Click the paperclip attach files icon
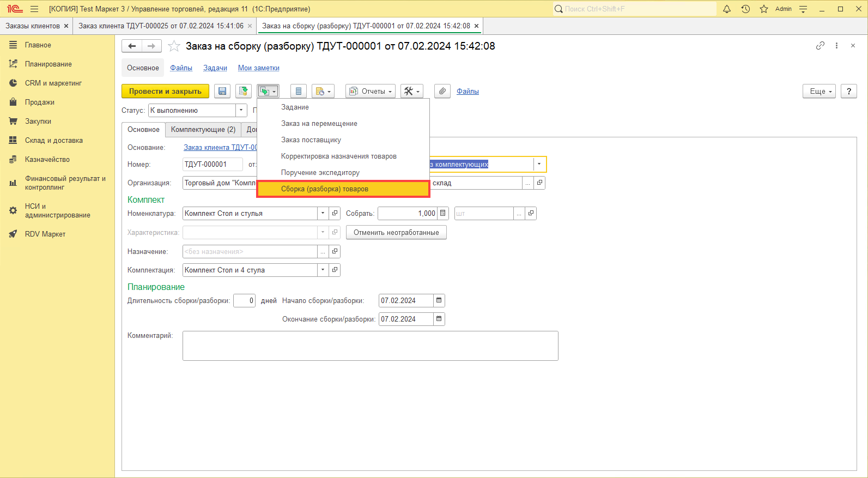This screenshot has height=478, width=868. point(442,92)
